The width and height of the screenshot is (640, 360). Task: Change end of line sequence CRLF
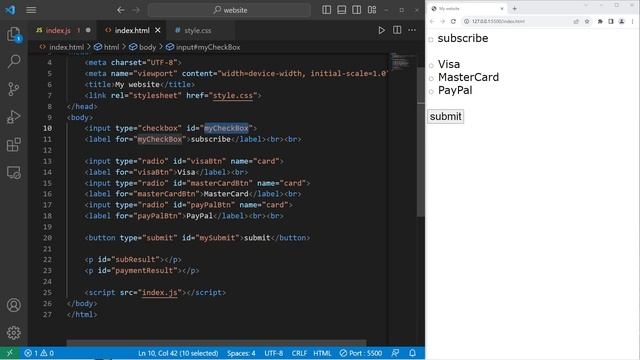tap(299, 353)
